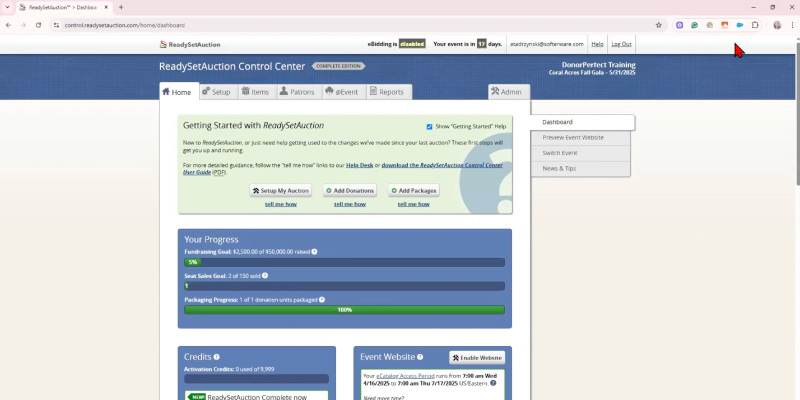Choose Switch Event in the side menu
Screen dimensions: 800x400
580,153
